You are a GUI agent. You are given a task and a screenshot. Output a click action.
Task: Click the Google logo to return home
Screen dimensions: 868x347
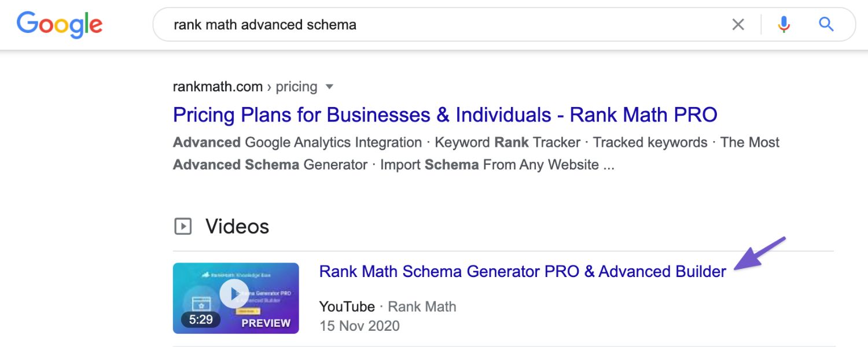[59, 24]
